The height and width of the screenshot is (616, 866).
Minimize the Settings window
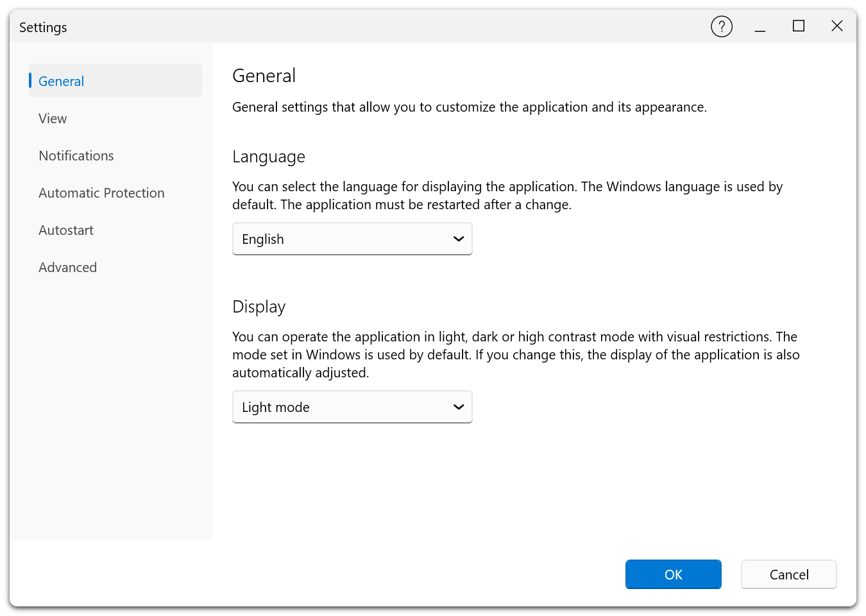pos(760,26)
